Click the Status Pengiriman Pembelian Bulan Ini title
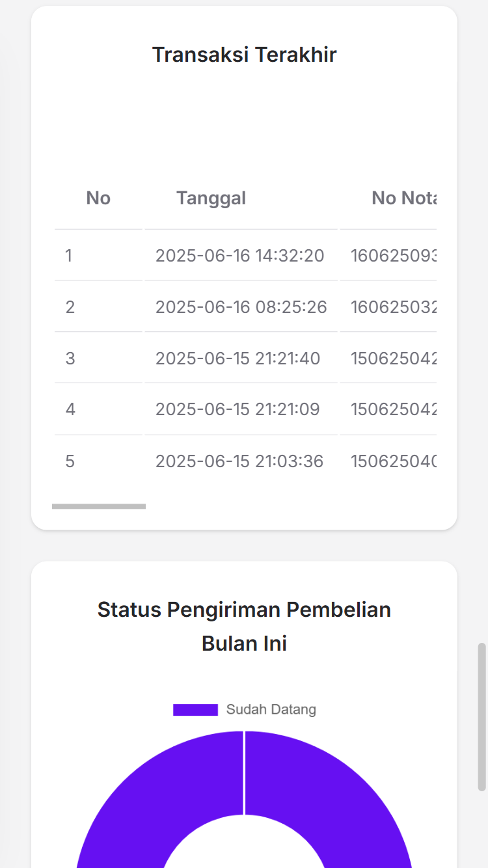Screen dimensions: 488x868 (x=244, y=626)
